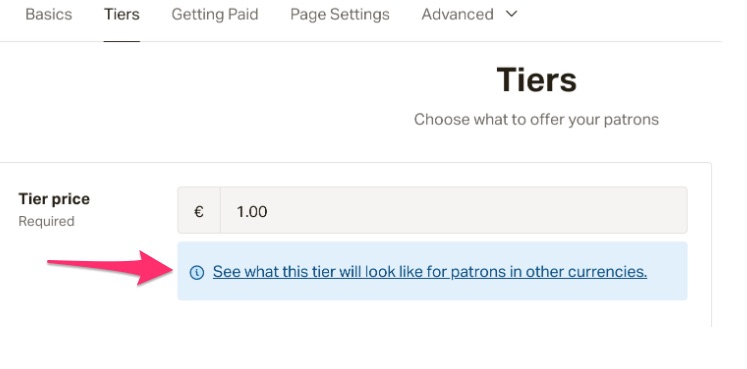Viewport: 747px width, 369px height.
Task: Switch to the Getting Paid tab
Action: [x=215, y=14]
